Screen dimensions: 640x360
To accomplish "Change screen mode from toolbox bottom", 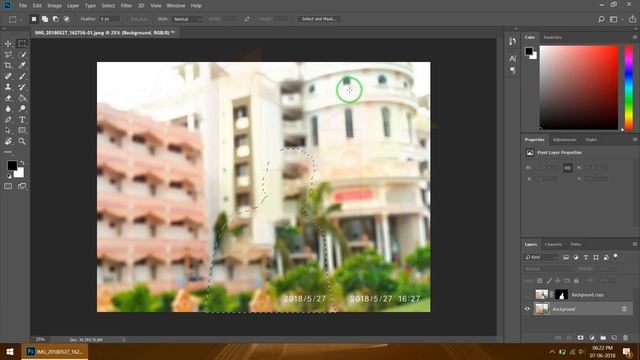I will coord(22,186).
